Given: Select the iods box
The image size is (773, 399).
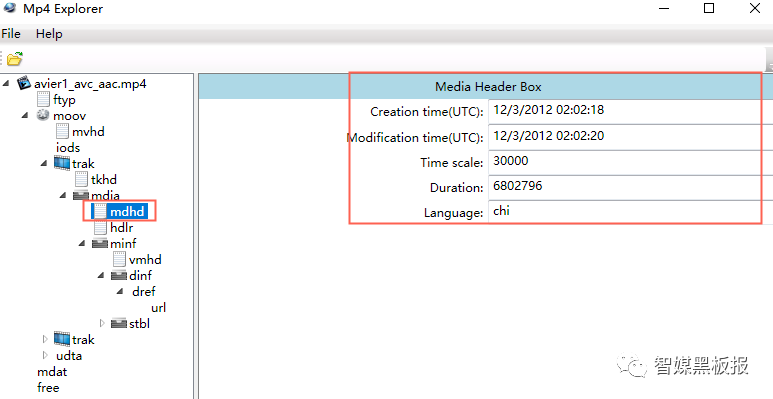Looking at the screenshot, I should [68, 147].
